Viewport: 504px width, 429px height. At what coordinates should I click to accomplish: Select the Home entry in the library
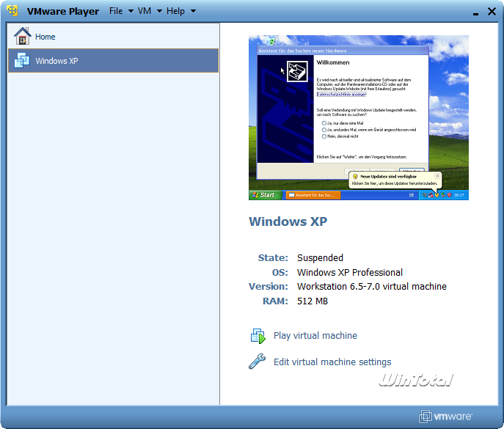[x=113, y=37]
